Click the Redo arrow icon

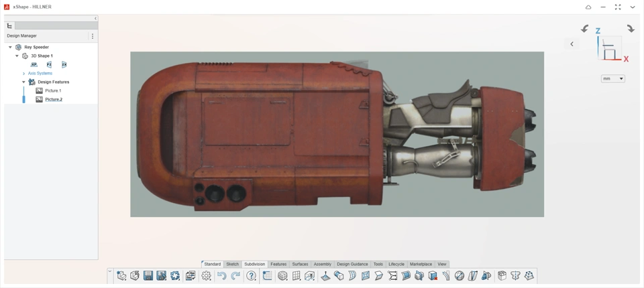235,276
